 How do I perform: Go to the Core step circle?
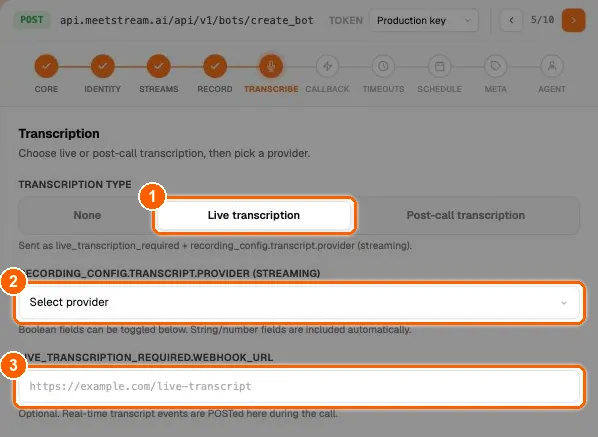point(46,66)
